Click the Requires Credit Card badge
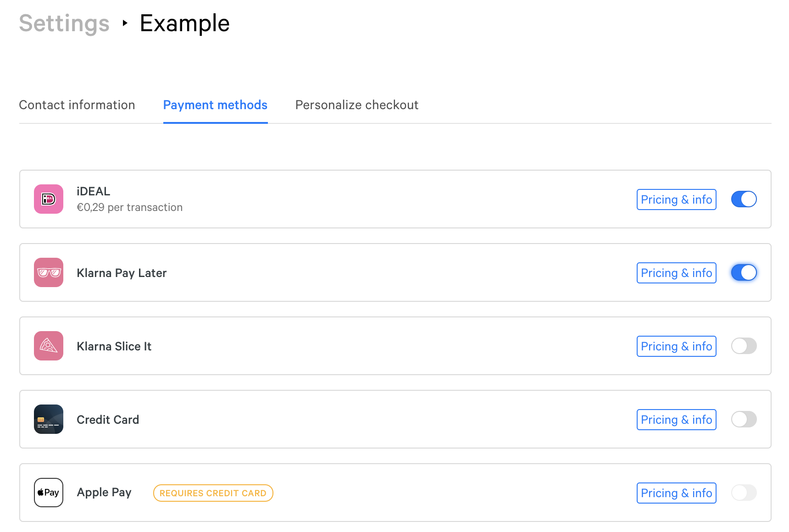This screenshot has width=789, height=532. (x=213, y=493)
